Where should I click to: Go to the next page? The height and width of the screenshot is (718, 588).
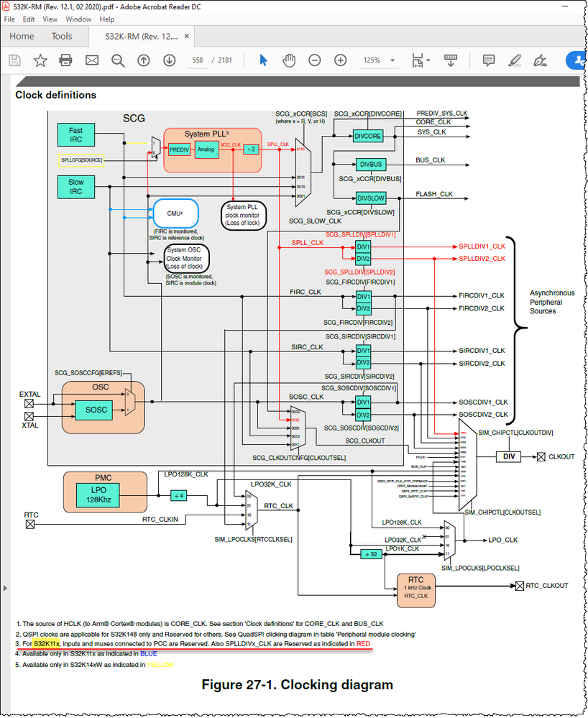[x=169, y=60]
